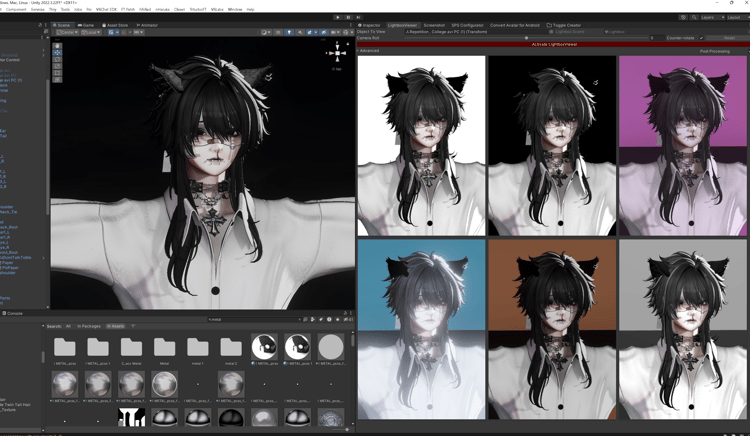Open the Layers dropdown
Viewport: 750px width, 436px height.
click(712, 17)
